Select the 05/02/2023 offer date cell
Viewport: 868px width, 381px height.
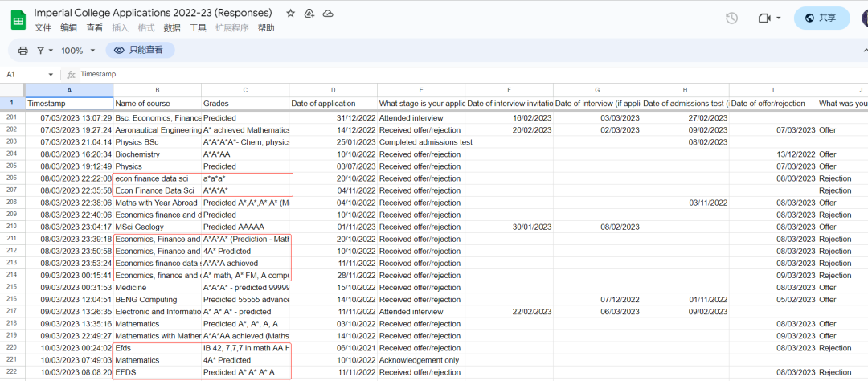coord(773,300)
